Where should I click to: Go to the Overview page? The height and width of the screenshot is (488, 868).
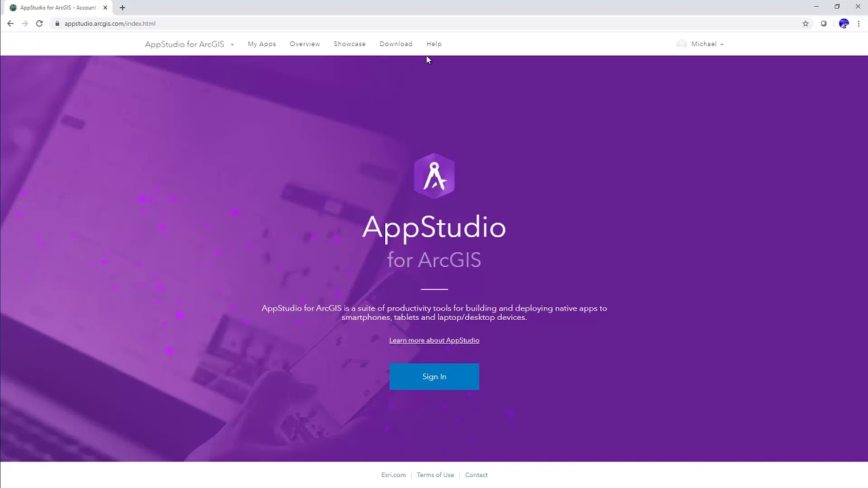[304, 44]
